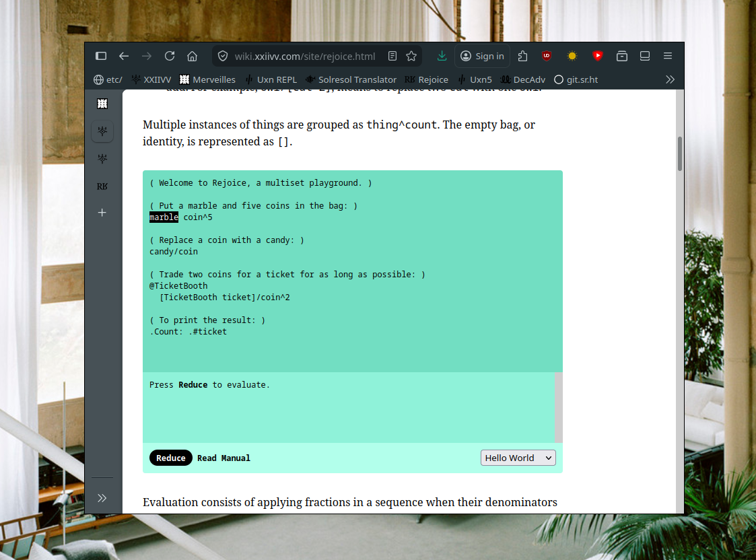Click the red YouTube shield extension icon
Image resolution: width=756 pixels, height=560 pixels.
pyautogui.click(x=597, y=56)
